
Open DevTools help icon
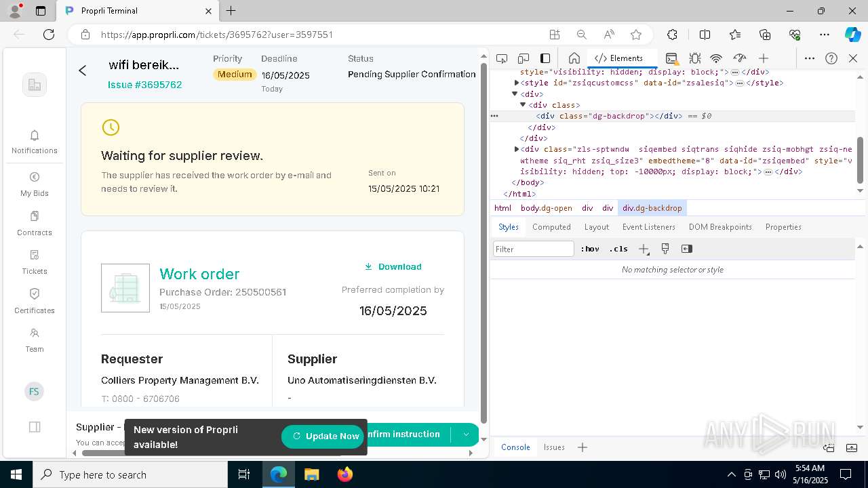[831, 58]
